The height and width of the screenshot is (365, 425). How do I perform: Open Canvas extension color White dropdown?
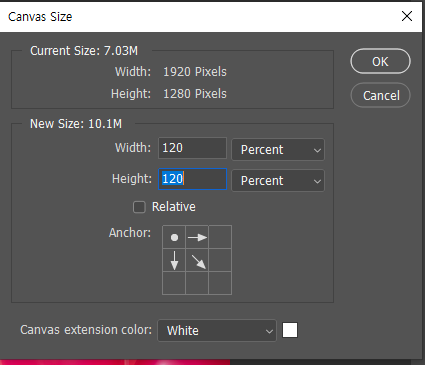coord(217,331)
